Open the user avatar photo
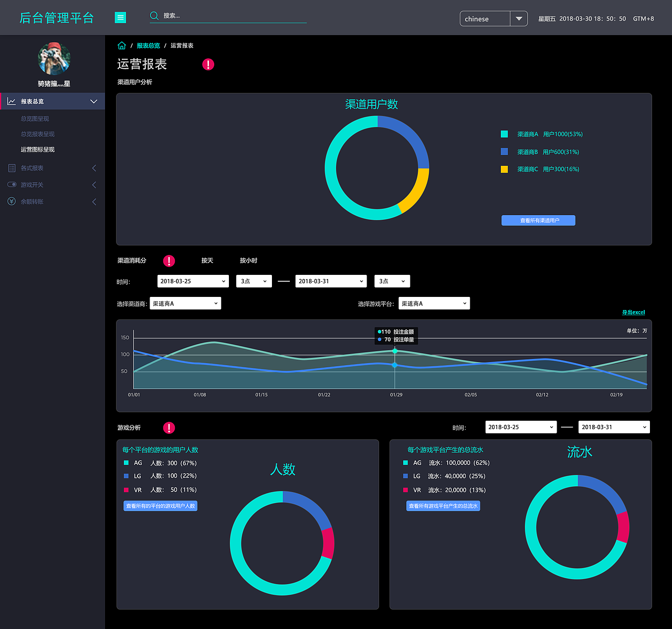 tap(54, 59)
